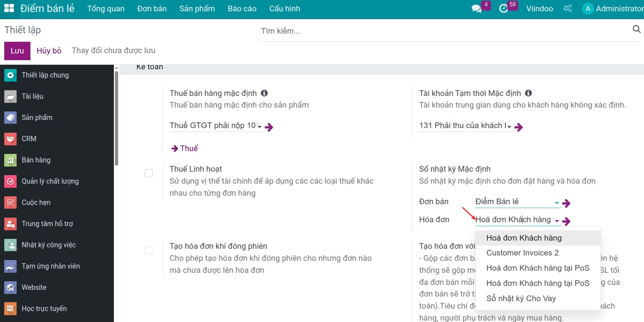Click the sidebar vertical scrollbar

pos(116,119)
